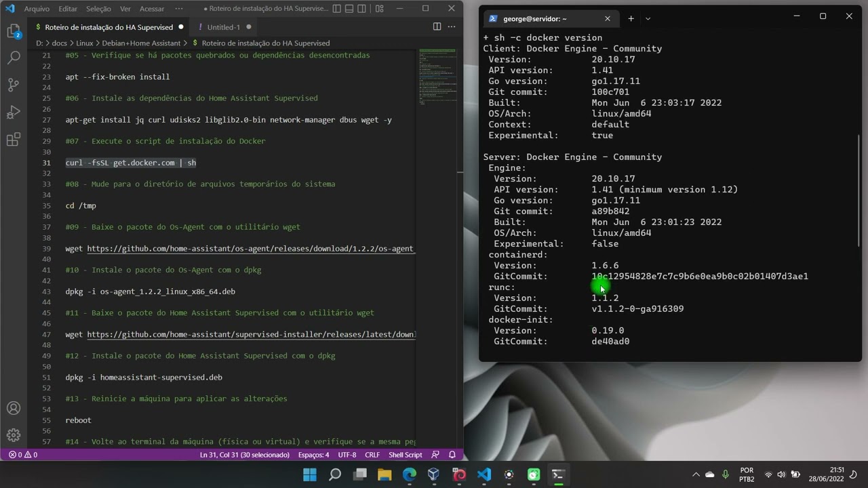Open Task View from the taskbar
This screenshot has width=868, height=488.
tap(359, 474)
